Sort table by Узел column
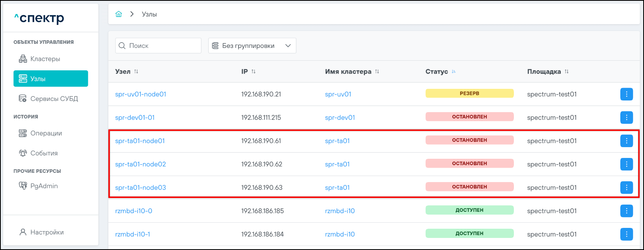The image size is (644, 250). 136,72
